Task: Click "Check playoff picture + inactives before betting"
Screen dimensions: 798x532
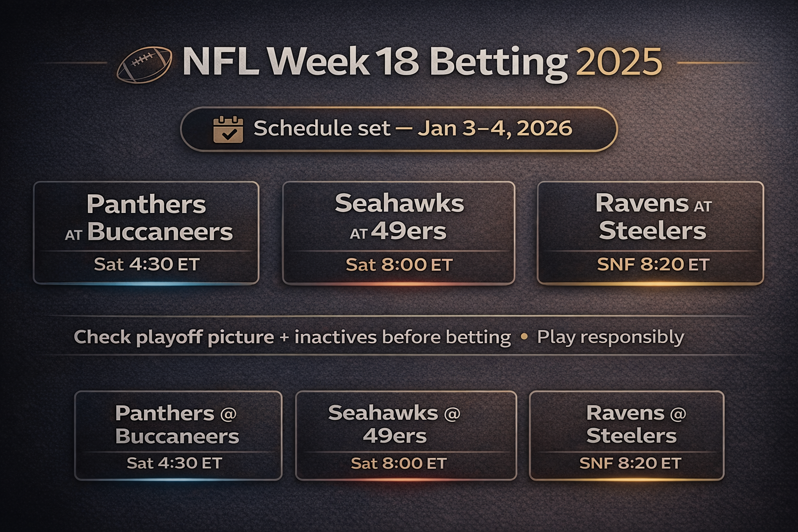Action: point(292,337)
